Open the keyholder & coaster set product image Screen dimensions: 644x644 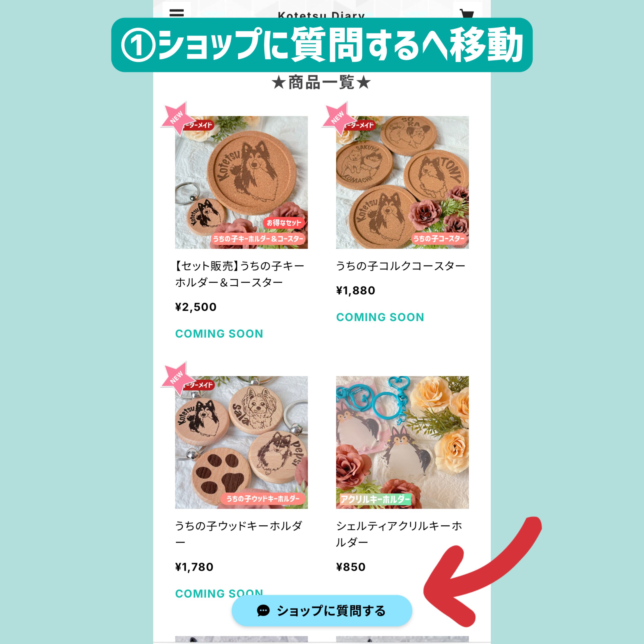[x=241, y=182]
